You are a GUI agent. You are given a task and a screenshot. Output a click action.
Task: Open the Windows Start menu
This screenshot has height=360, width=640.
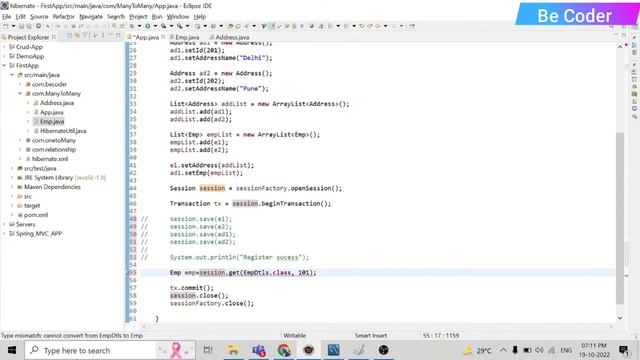pos(11,350)
